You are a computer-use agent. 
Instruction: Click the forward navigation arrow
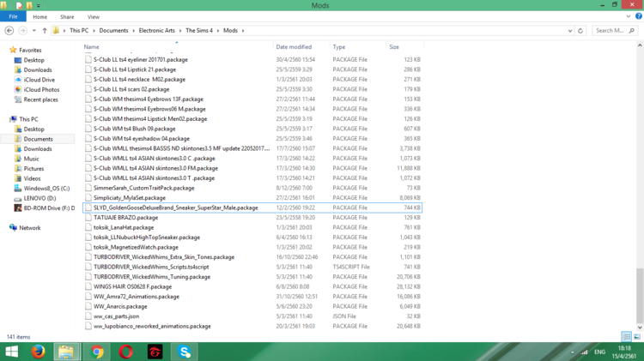(x=22, y=30)
